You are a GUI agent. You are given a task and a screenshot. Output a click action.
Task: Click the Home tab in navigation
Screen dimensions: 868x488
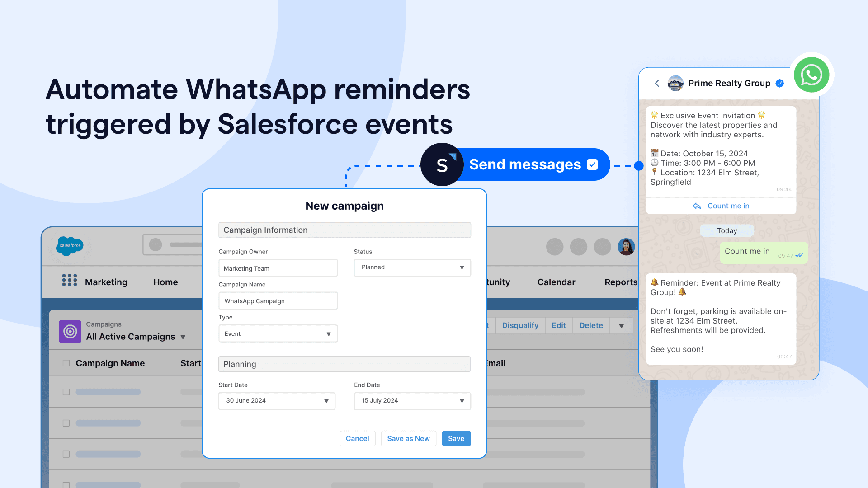166,282
